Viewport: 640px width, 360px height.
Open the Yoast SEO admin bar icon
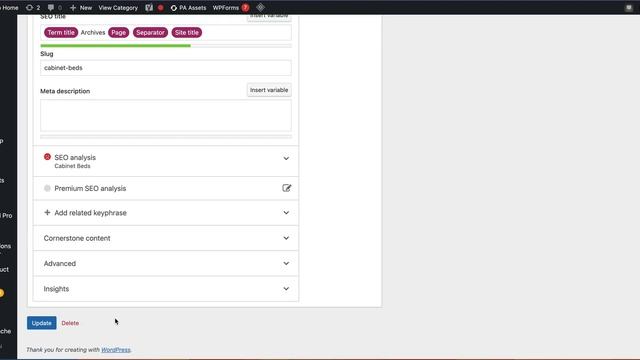tap(149, 7)
